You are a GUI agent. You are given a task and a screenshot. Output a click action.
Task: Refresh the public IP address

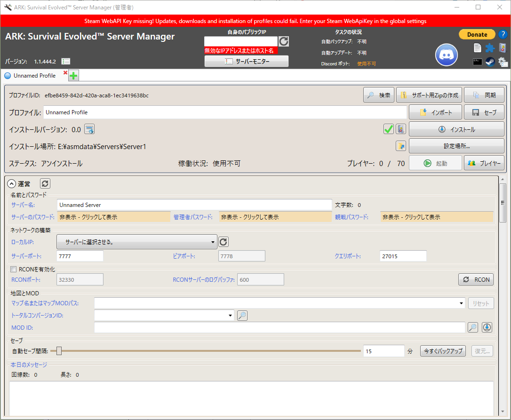[x=284, y=41]
